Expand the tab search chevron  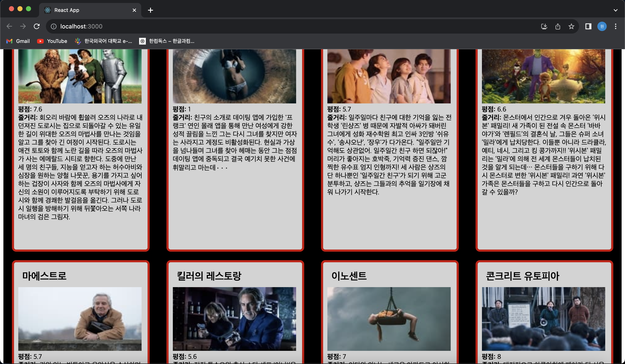point(615,10)
